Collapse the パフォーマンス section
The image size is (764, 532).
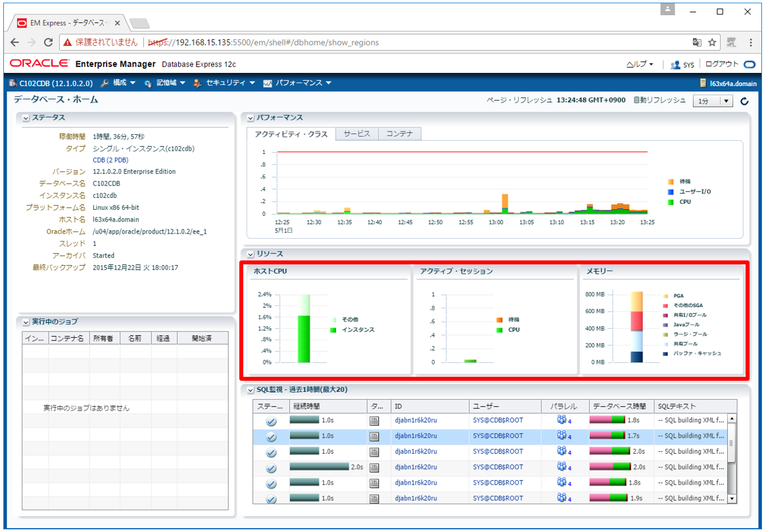[x=251, y=118]
